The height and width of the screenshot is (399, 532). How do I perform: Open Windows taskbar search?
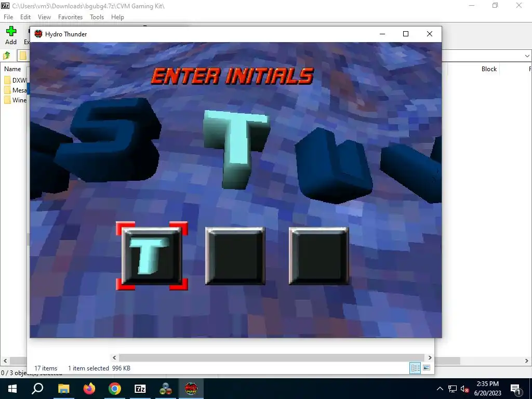(x=37, y=389)
